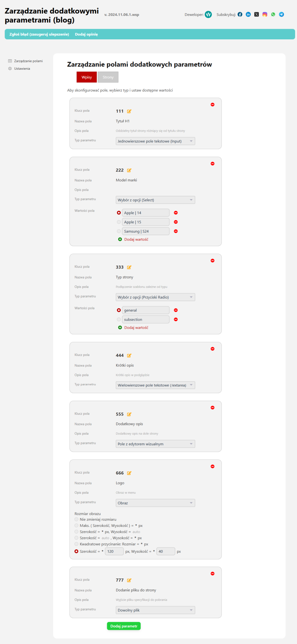297x644 pixels.
Task: Switch to the 'Strony' tab
Action: click(108, 77)
